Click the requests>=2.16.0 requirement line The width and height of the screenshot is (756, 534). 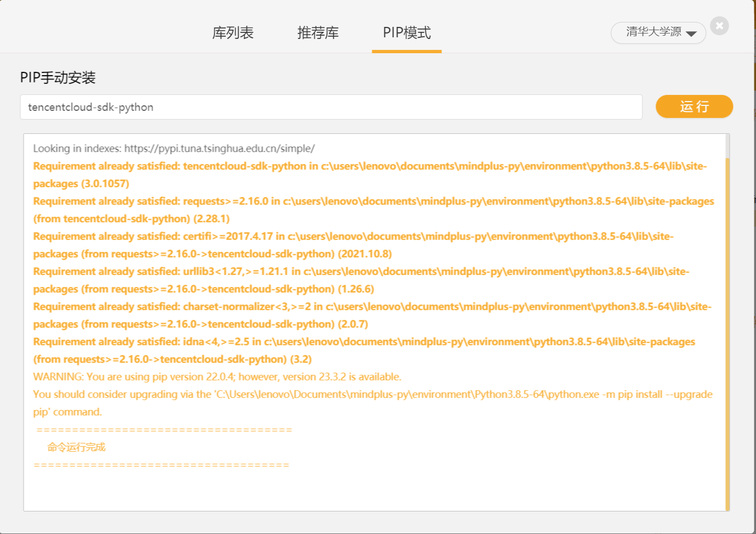[x=373, y=210]
